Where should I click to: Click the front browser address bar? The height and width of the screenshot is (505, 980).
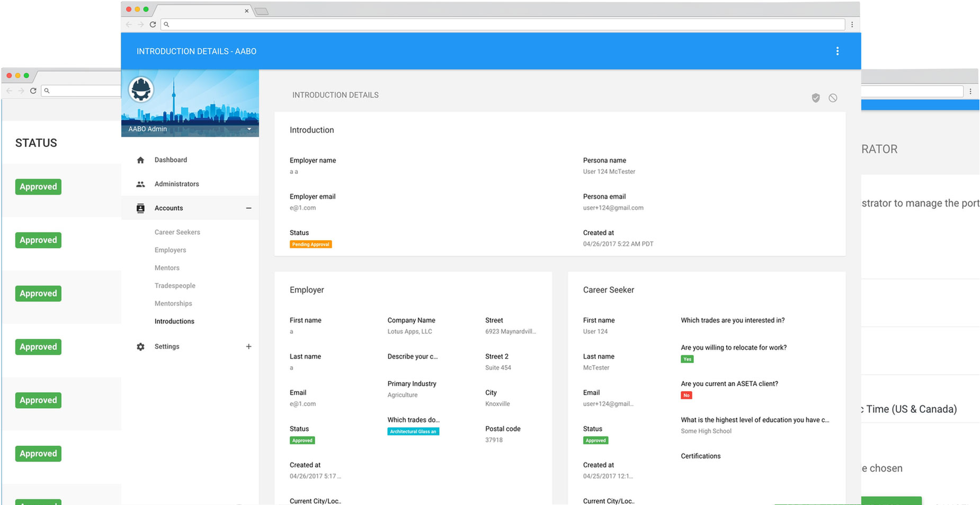pos(503,24)
